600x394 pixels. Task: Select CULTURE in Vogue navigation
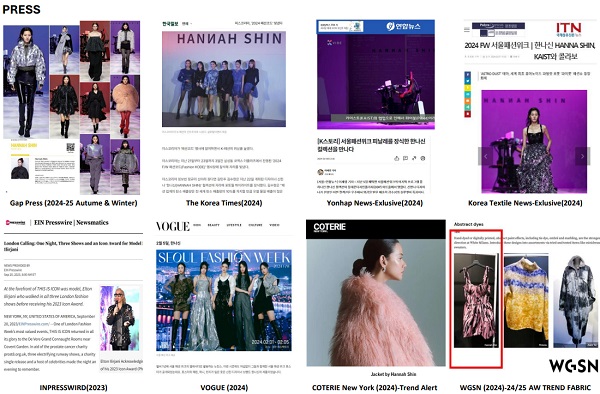tap(255, 225)
